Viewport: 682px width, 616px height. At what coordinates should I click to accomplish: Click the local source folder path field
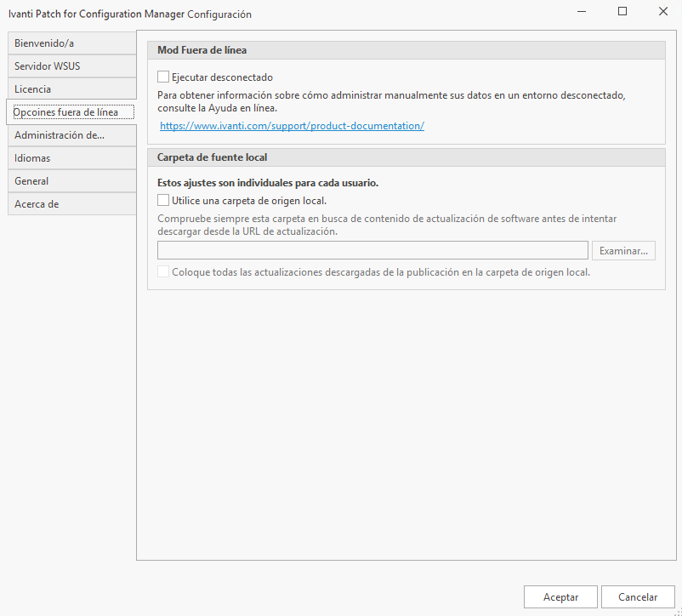(372, 250)
